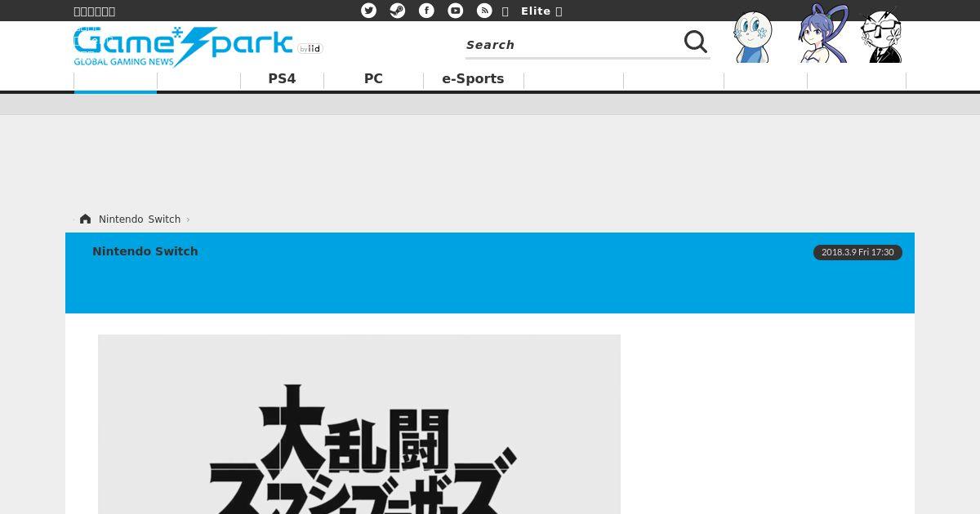This screenshot has width=980, height=514.
Task: Select the highlighted first navigation tab
Action: (115, 81)
